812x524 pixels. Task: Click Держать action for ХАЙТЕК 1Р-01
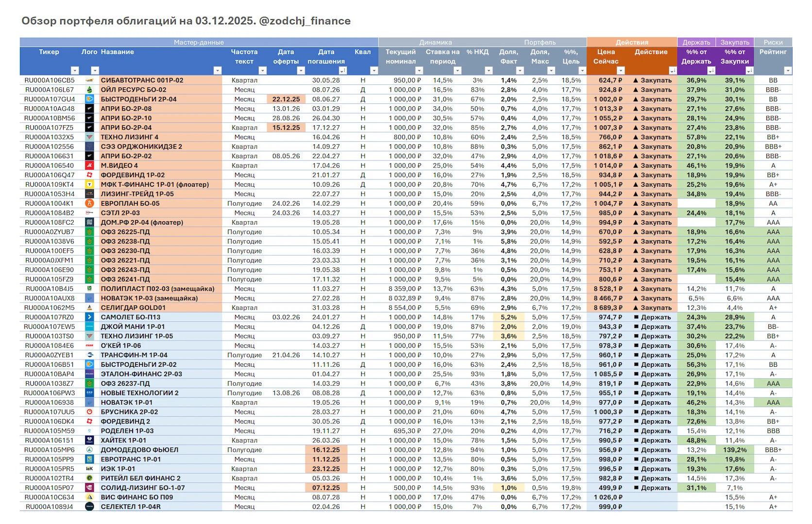[652, 441]
